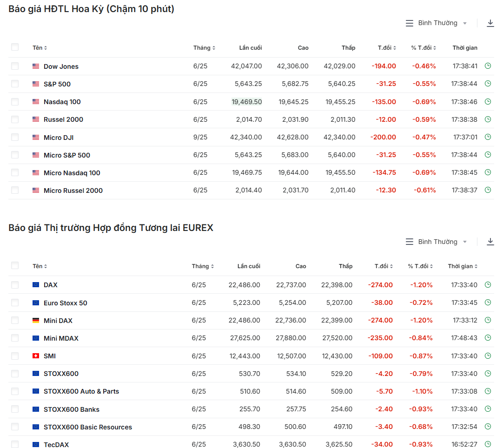Click the clock icon in STOXX600 Banks row
The height and width of the screenshot is (448, 503).
tap(488, 409)
